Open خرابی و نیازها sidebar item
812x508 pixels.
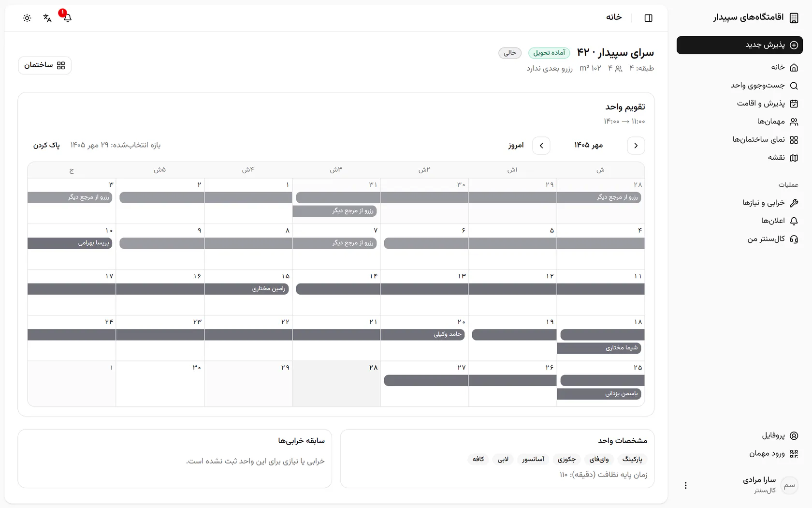pos(739,203)
